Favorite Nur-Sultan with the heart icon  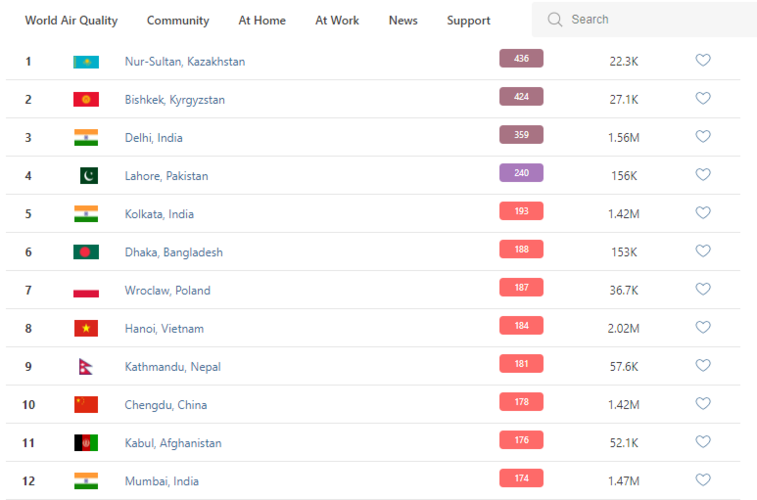pyautogui.click(x=703, y=61)
